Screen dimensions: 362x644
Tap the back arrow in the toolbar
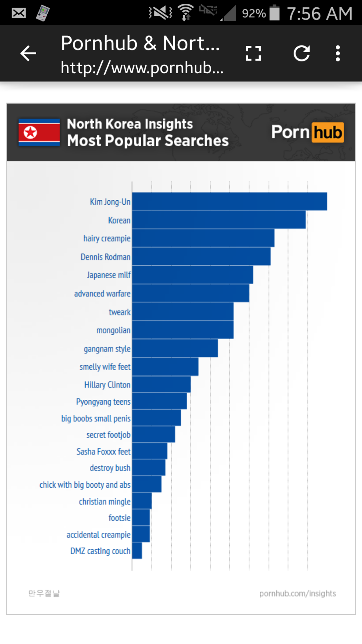click(28, 54)
